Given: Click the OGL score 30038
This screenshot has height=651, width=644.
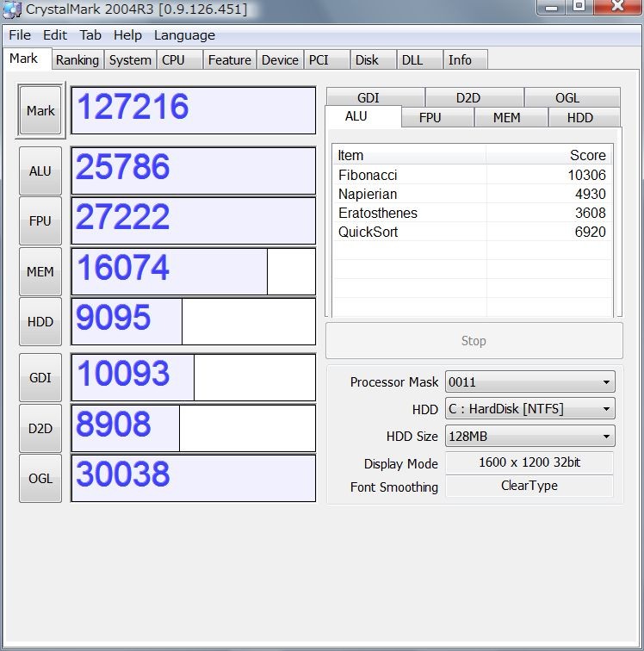Looking at the screenshot, I should click(194, 478).
